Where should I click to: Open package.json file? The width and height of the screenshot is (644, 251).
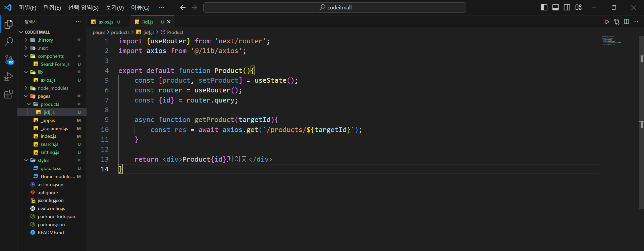52,224
